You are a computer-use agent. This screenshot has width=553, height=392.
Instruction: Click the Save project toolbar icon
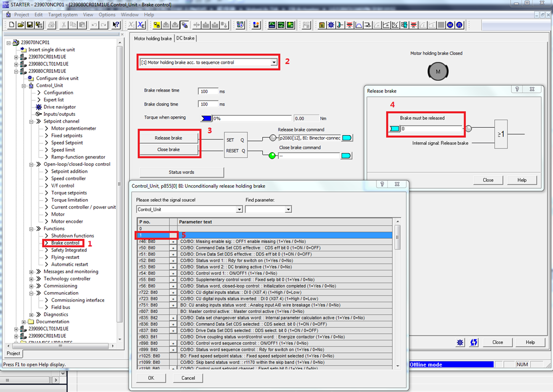pyautogui.click(x=30, y=25)
